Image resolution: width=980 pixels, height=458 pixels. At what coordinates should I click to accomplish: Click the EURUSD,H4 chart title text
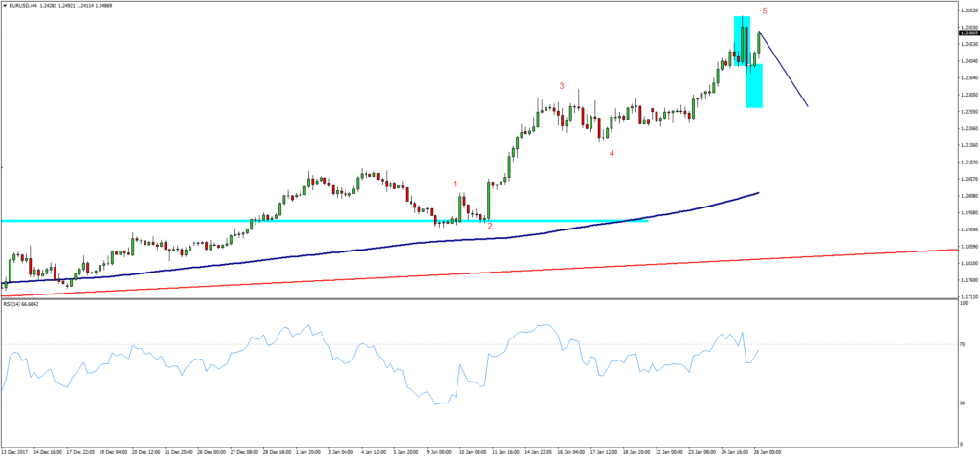pyautogui.click(x=23, y=6)
